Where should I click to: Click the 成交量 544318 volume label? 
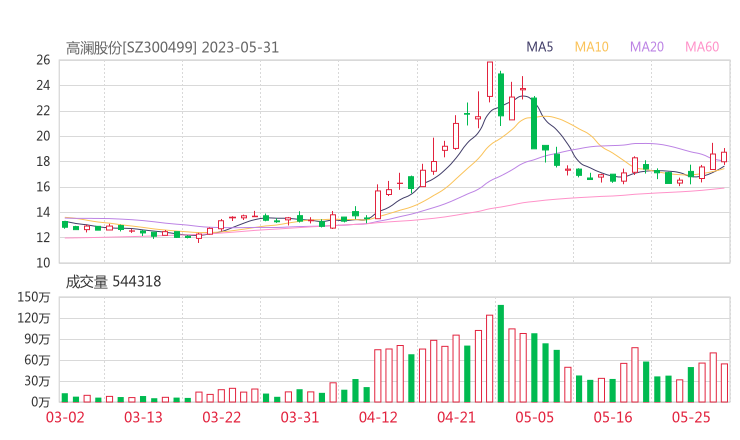[x=113, y=282]
